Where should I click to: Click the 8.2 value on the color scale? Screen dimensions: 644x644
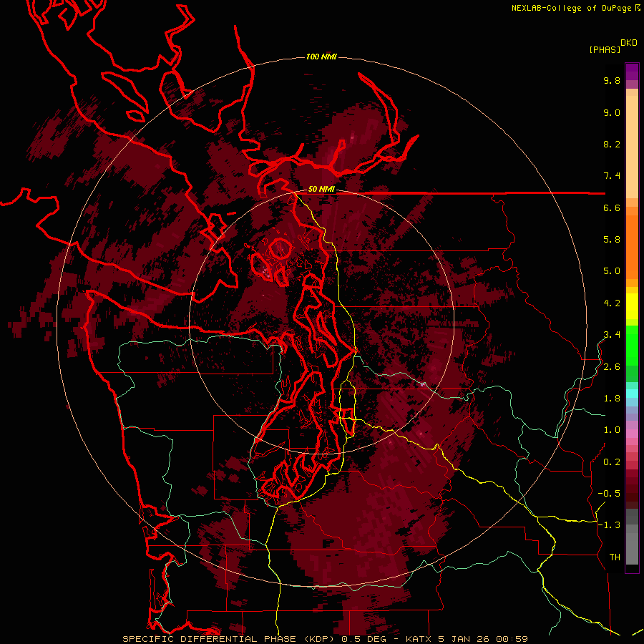pos(612,144)
